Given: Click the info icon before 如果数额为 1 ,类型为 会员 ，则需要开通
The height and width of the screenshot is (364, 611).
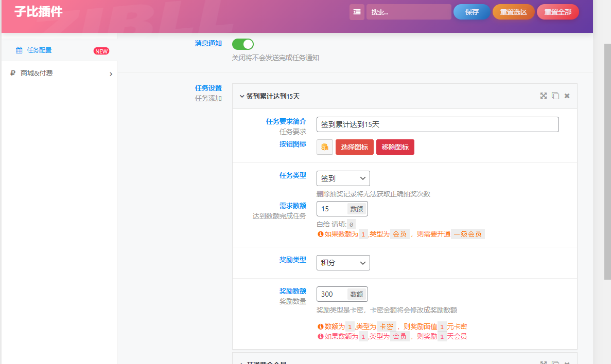Looking at the screenshot, I should 320,234.
